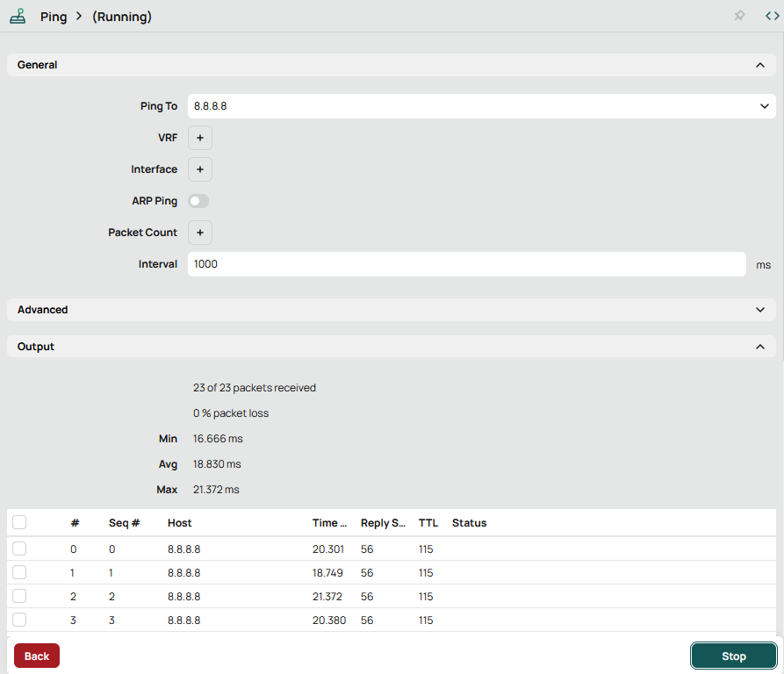Add Packet Count with plus button
This screenshot has height=674, width=784.
pyautogui.click(x=199, y=233)
